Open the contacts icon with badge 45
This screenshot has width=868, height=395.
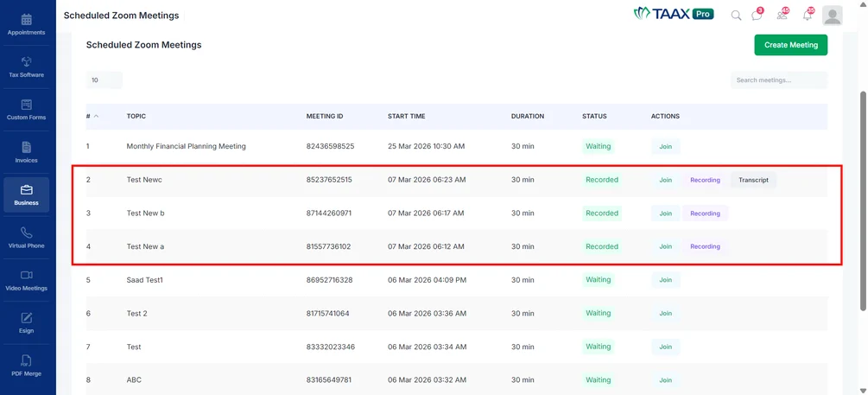click(782, 15)
